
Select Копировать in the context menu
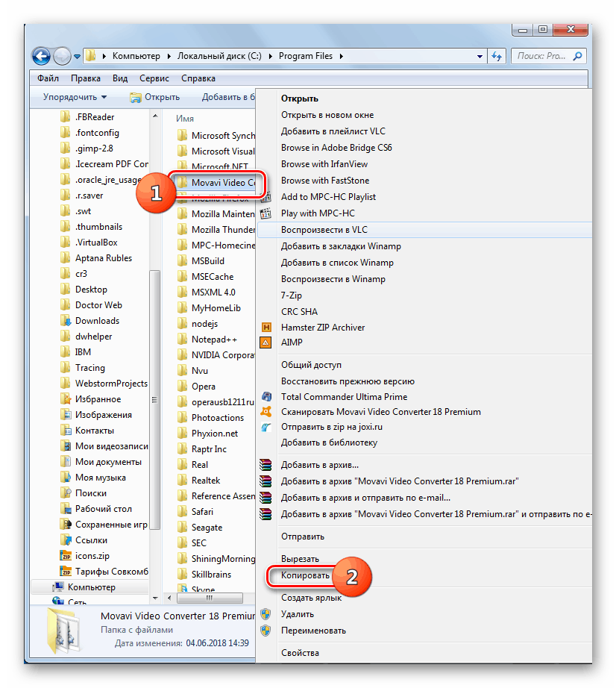(x=305, y=575)
